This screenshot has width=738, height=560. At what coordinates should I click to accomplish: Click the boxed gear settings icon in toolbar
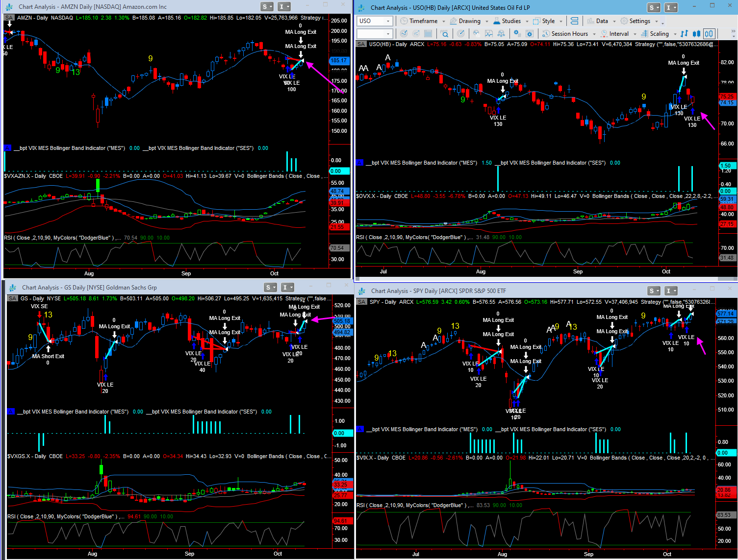[529, 34]
